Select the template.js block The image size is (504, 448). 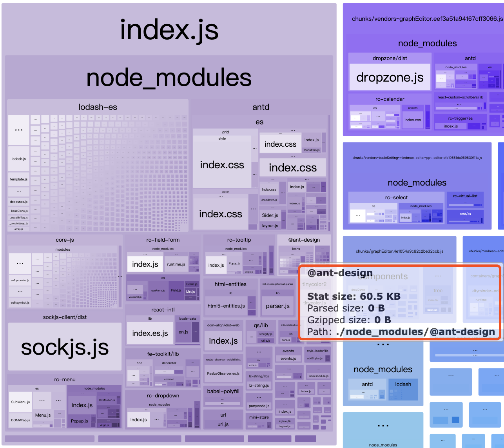(x=19, y=179)
